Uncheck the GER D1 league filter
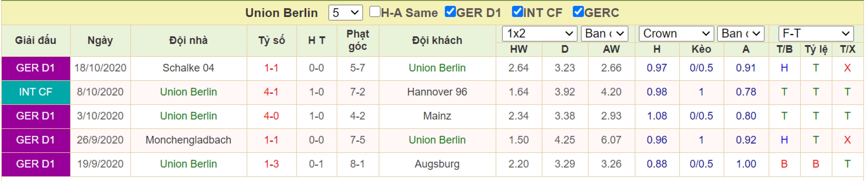Viewport: 868px width, 181px height. [x=450, y=12]
